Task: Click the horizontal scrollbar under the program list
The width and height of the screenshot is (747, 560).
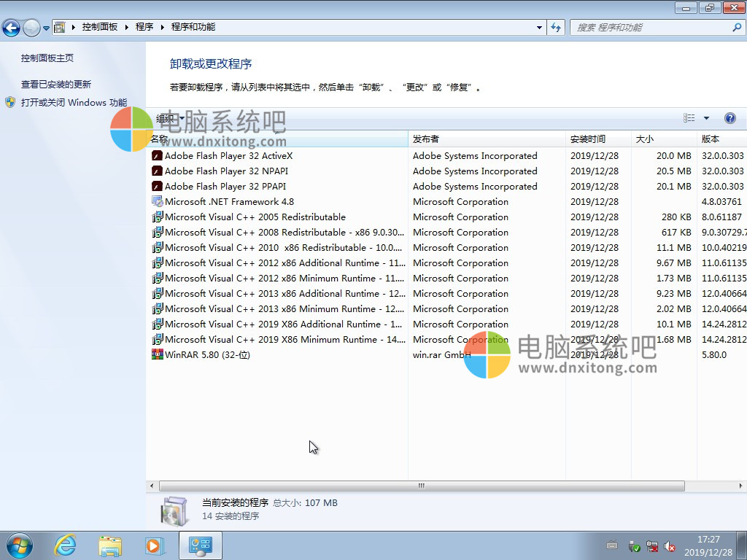Action: click(x=421, y=486)
